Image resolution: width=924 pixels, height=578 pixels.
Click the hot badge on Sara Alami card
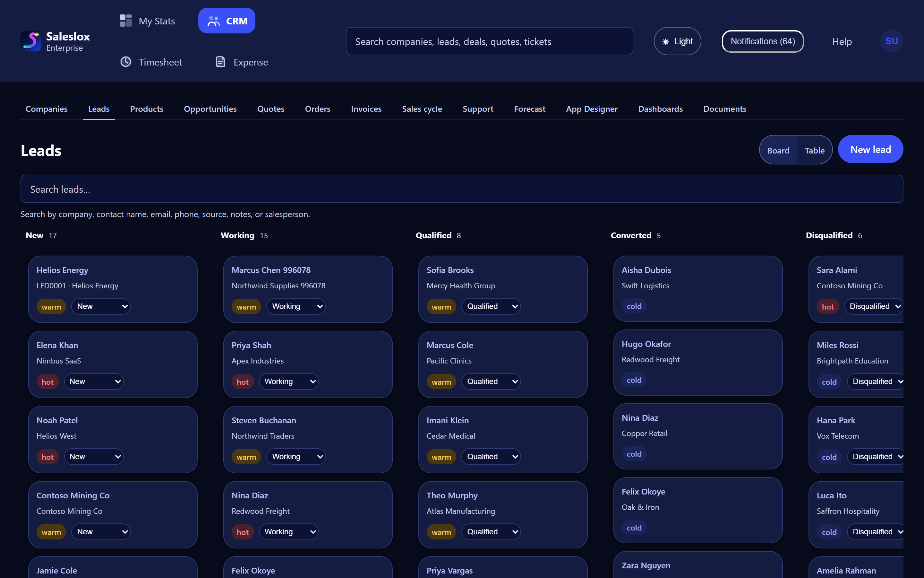pyautogui.click(x=828, y=307)
